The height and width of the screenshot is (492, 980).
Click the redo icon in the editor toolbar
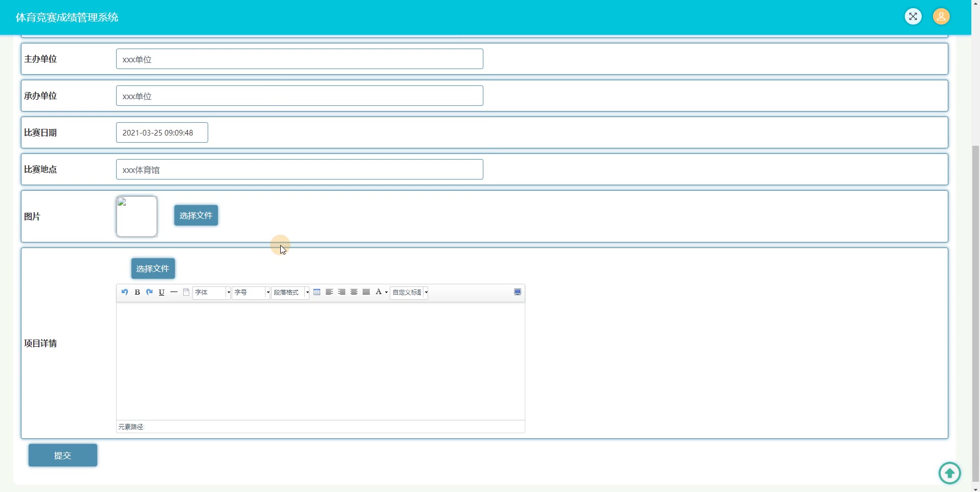(149, 292)
